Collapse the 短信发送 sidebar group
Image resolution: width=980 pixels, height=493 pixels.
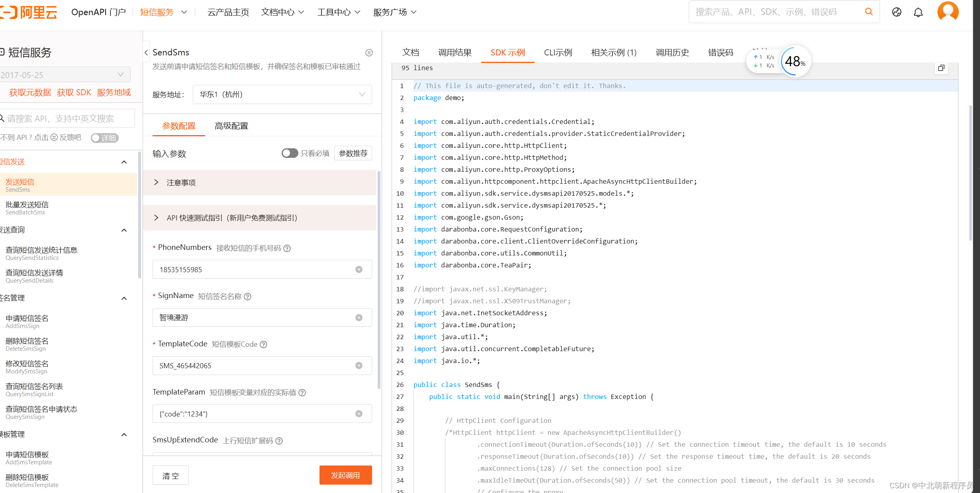click(x=124, y=162)
